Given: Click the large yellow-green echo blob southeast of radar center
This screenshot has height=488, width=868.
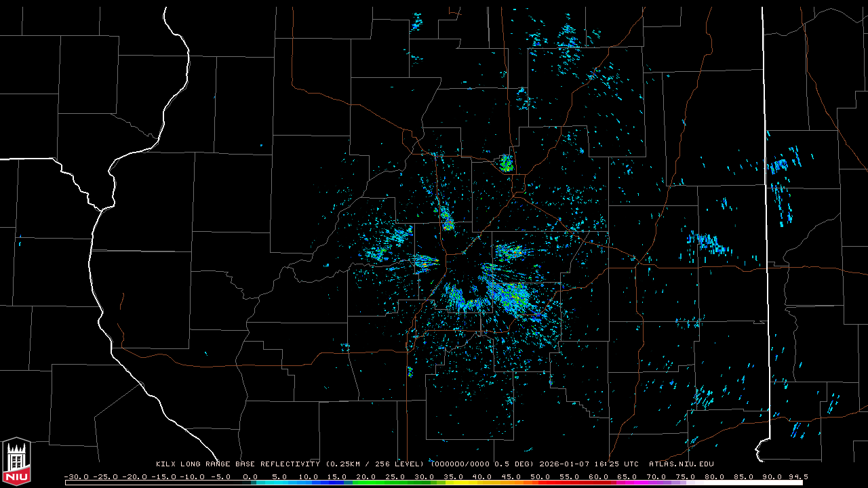Looking at the screenshot, I should 511,296.
